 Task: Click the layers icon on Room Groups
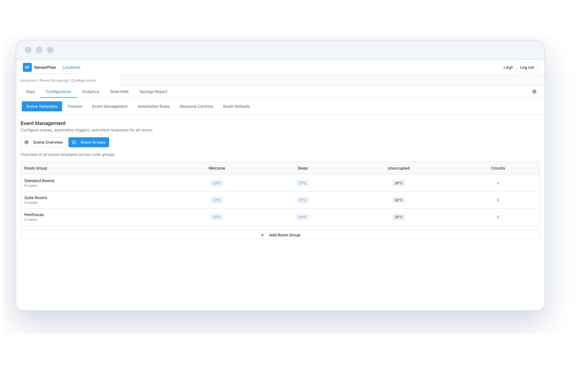74,142
